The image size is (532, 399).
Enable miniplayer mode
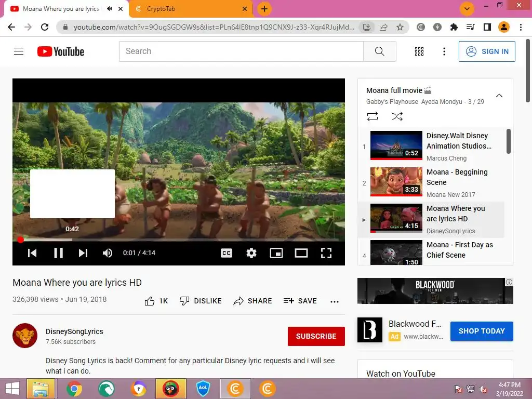276,253
